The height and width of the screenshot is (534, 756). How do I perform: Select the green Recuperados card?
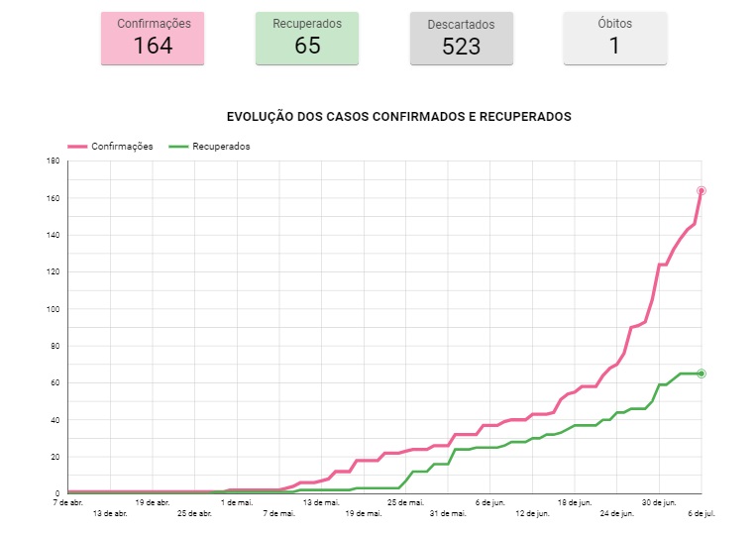[307, 39]
